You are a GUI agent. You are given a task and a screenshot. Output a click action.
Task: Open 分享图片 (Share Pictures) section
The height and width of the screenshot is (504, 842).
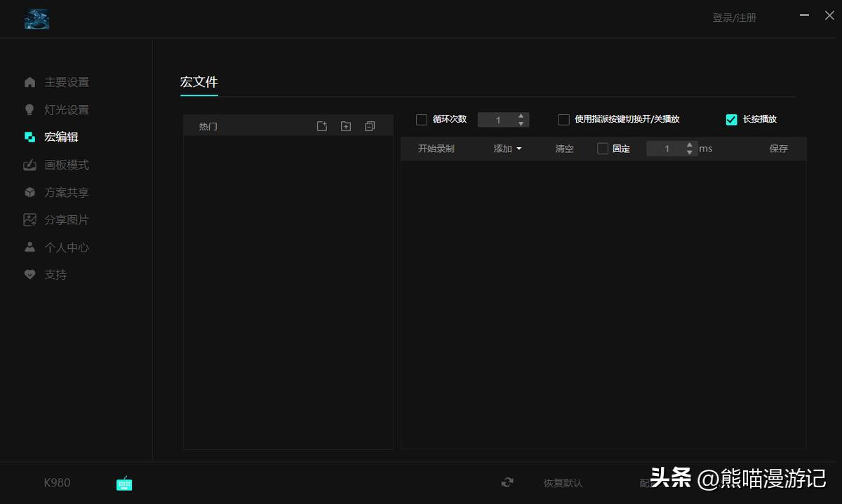click(67, 219)
